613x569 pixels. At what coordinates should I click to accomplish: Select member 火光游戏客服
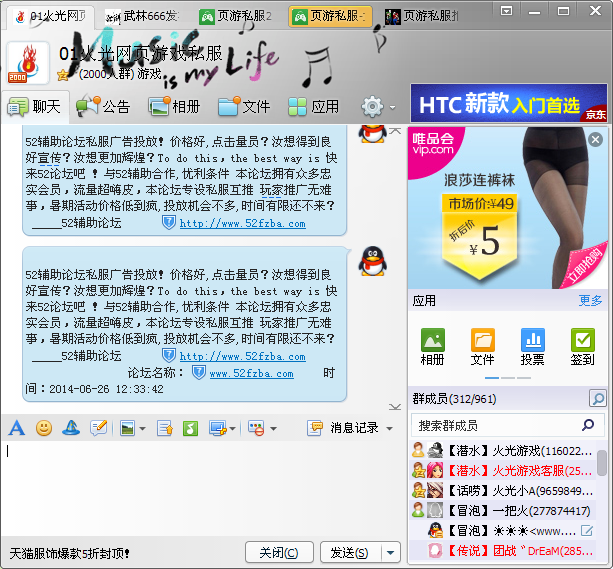click(502, 470)
